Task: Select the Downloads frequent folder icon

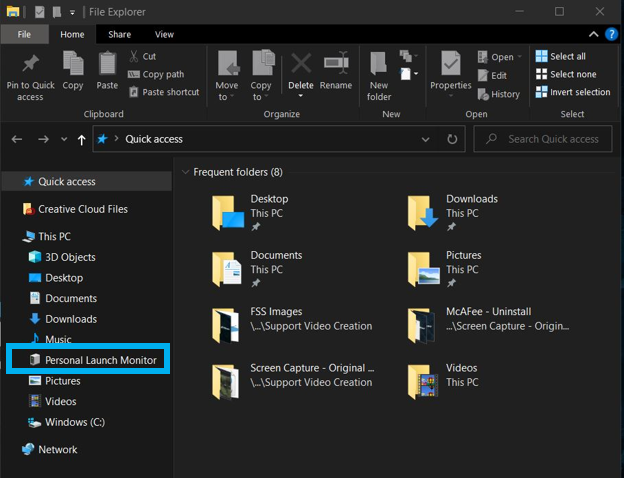Action: [x=423, y=212]
